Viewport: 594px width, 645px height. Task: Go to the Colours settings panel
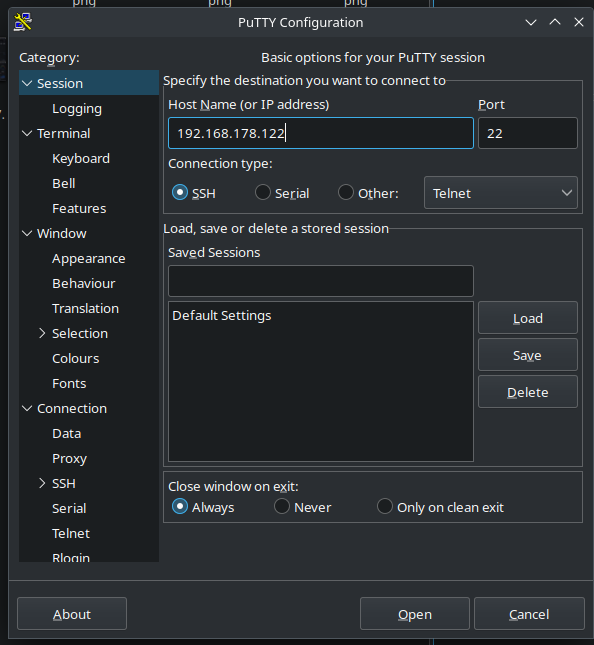coord(76,358)
